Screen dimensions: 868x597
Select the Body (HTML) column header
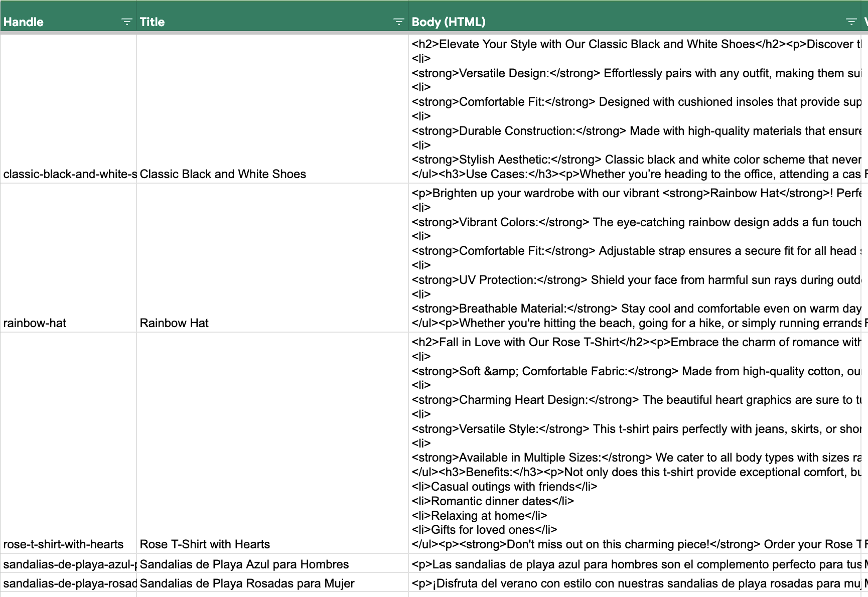point(635,17)
